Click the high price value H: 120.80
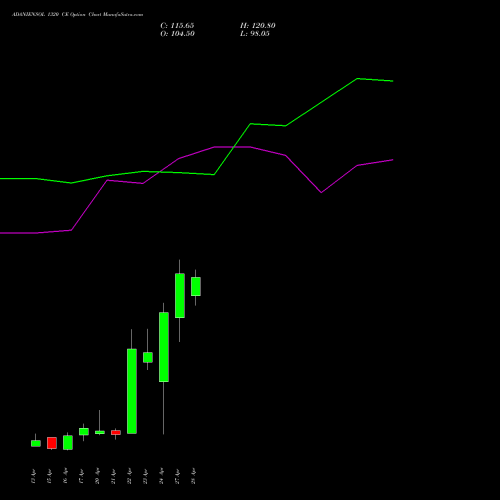The width and height of the screenshot is (500, 500). (x=258, y=26)
